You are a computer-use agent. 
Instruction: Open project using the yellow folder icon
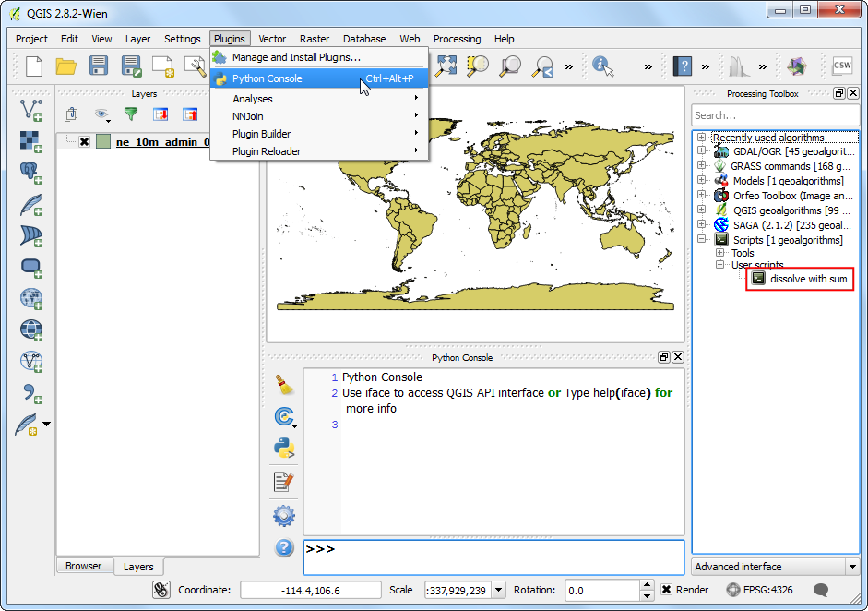click(x=65, y=66)
